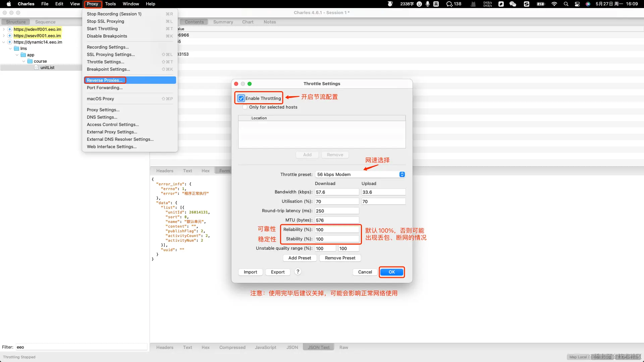The height and width of the screenshot is (362, 644).
Task: Click the wsevlf001.eeo.im host icon
Action: [x=10, y=36]
